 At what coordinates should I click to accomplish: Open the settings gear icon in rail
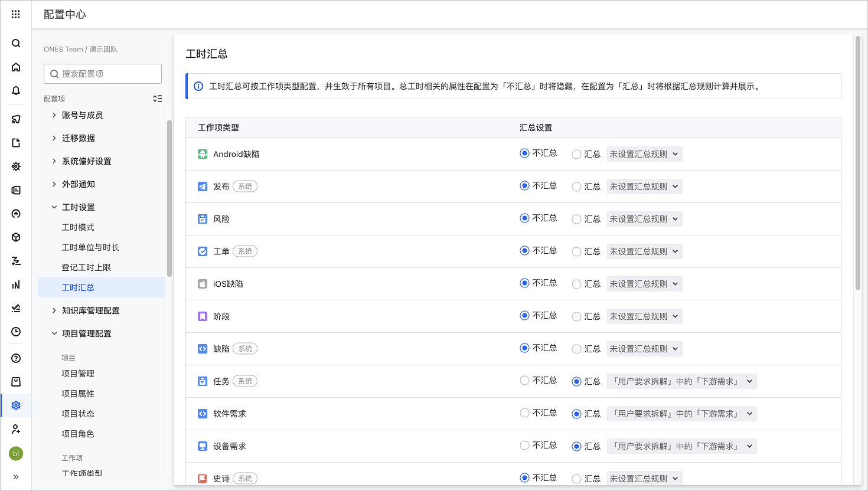tap(16, 405)
